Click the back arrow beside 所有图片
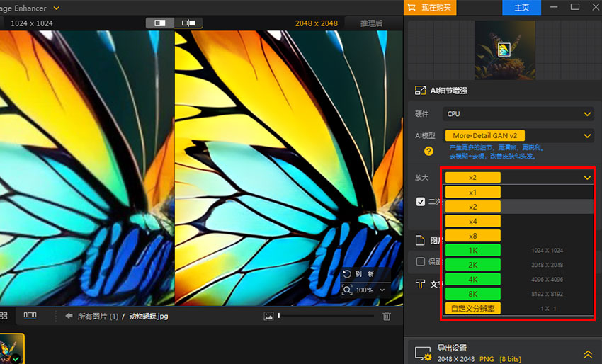Screen dimensions: 602x364 [x=69, y=316]
